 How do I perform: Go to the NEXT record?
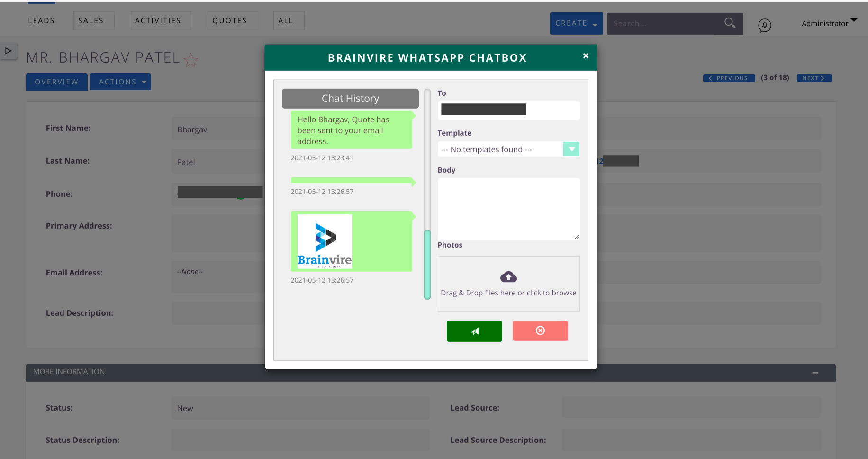[814, 78]
